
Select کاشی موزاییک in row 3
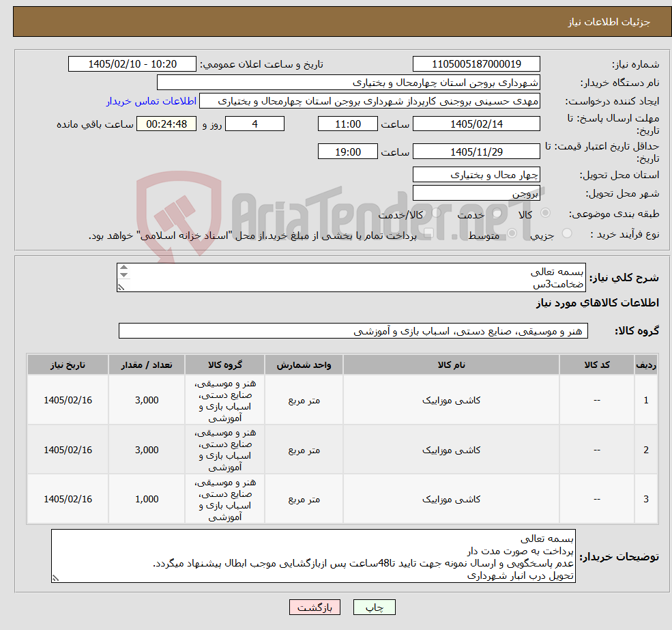(451, 499)
